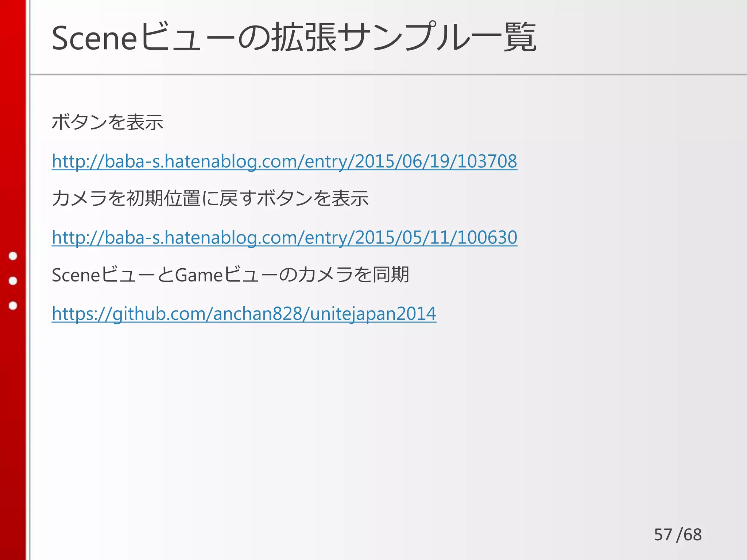Open the hatenablog 2015/05/11/100630 link
This screenshot has height=560, width=747.
(x=284, y=238)
